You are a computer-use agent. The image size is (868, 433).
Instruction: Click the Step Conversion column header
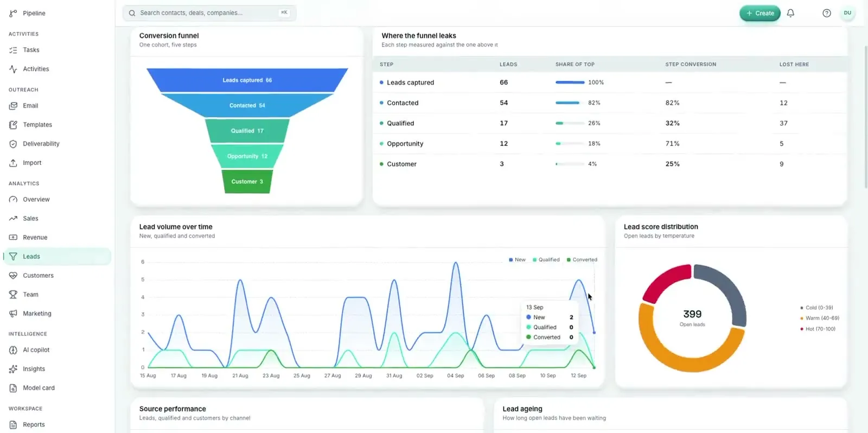(x=691, y=65)
